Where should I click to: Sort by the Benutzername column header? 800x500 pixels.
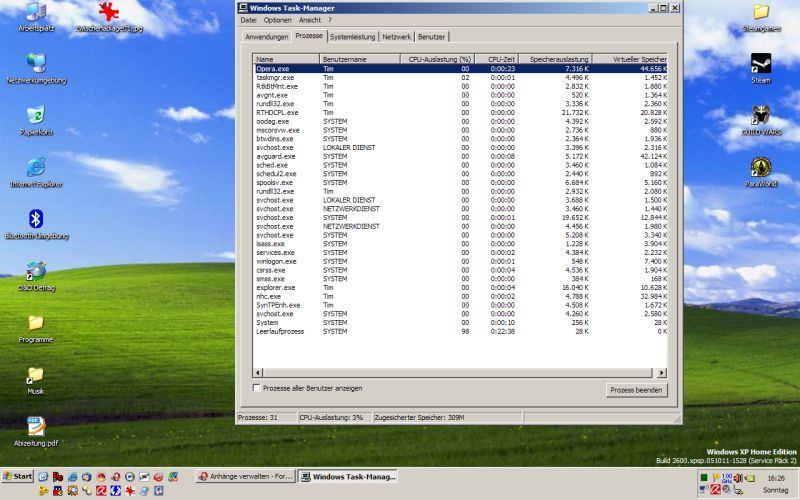pos(360,59)
